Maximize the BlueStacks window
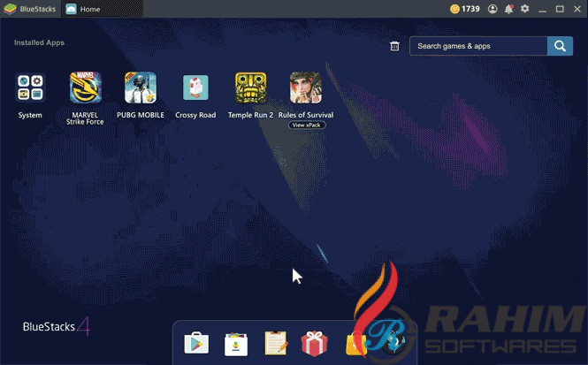This screenshot has width=588, height=365. [560, 9]
